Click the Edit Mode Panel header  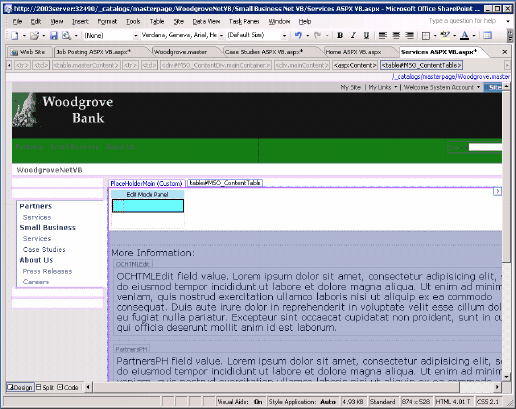[147, 195]
